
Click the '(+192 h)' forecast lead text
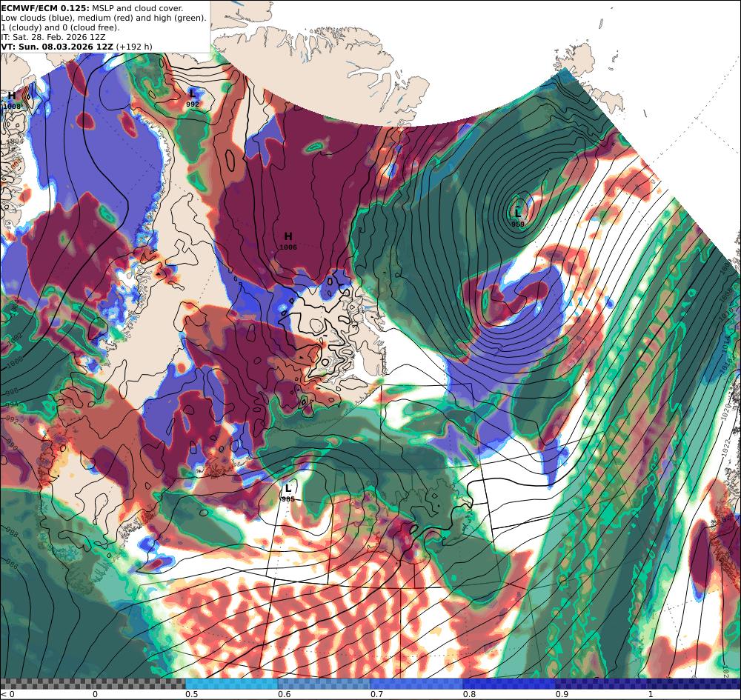[x=133, y=46]
